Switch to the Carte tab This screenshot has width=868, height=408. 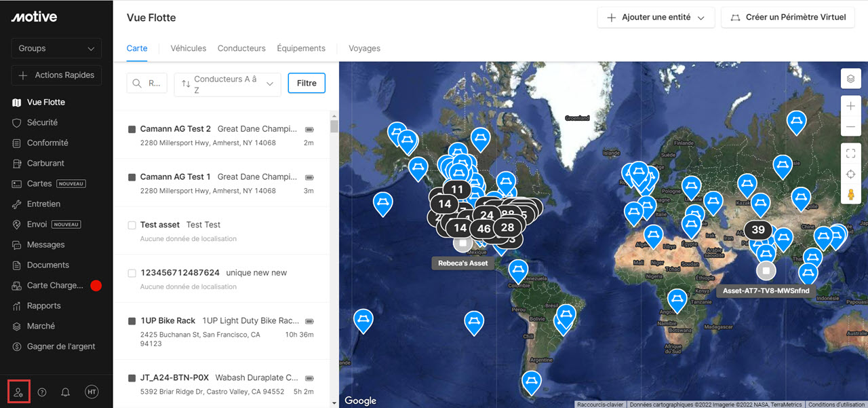137,49
